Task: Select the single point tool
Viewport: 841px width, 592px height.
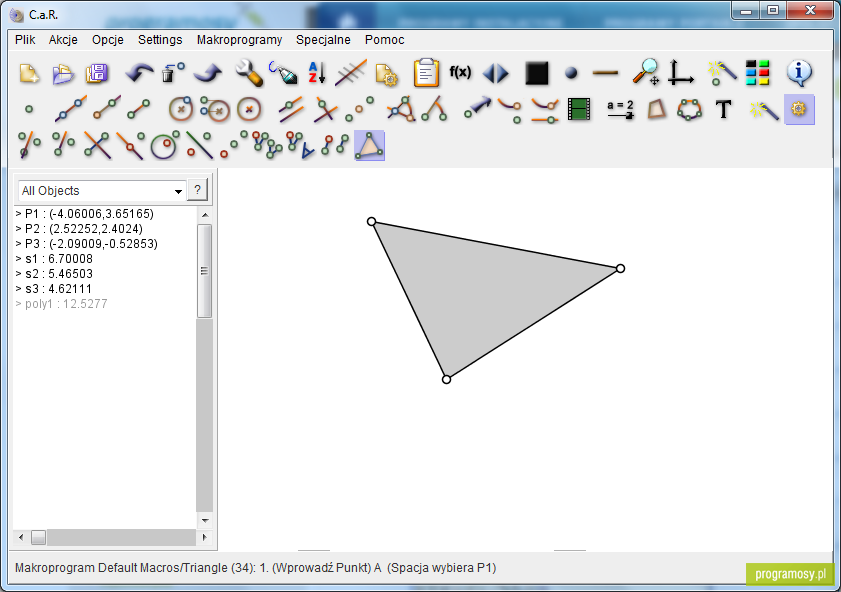Action: [x=29, y=109]
